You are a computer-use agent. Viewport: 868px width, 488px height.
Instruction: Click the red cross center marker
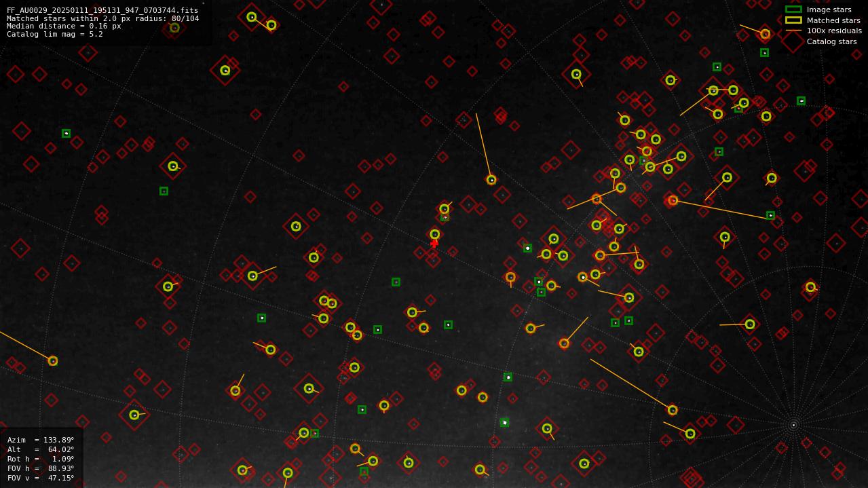coord(434,244)
